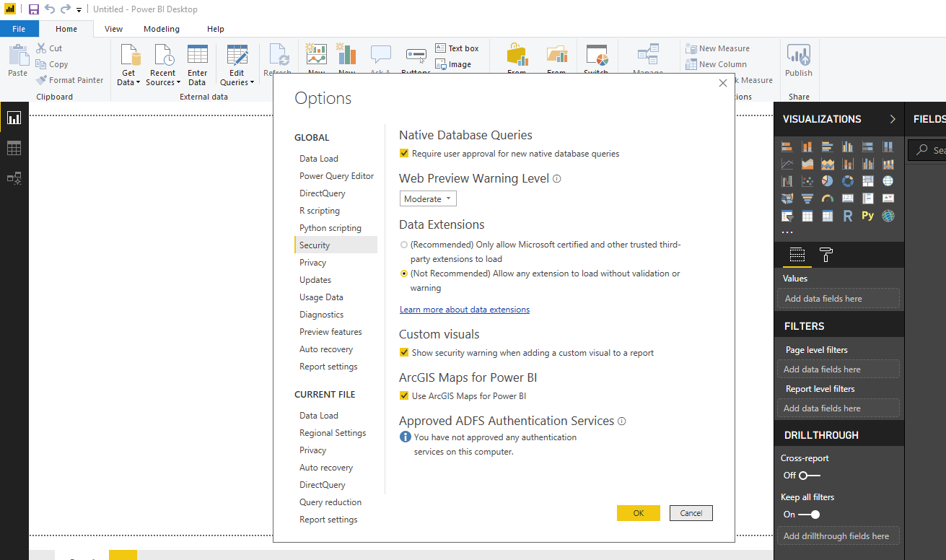The height and width of the screenshot is (560, 946).
Task: Show more visuals via the ellipsis
Action: pos(787,232)
